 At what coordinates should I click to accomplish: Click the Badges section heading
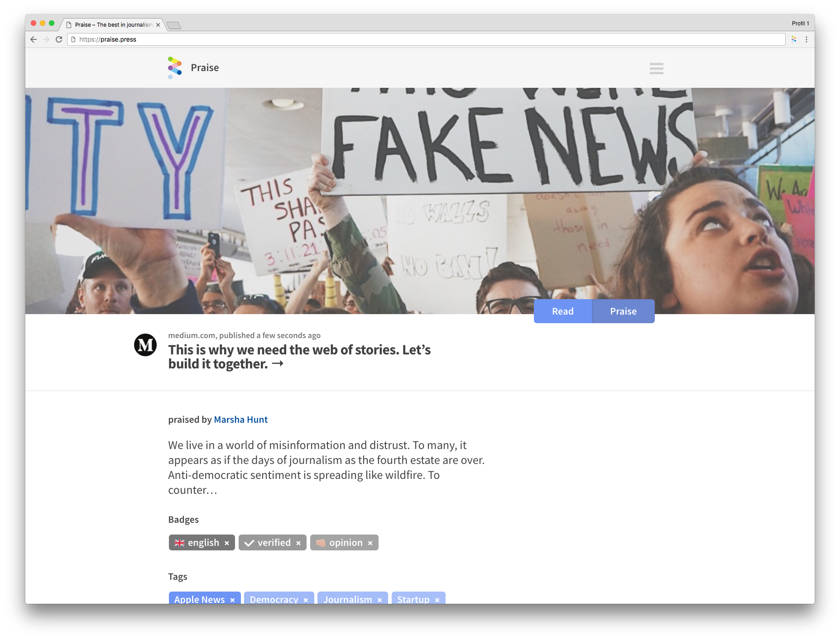(183, 520)
